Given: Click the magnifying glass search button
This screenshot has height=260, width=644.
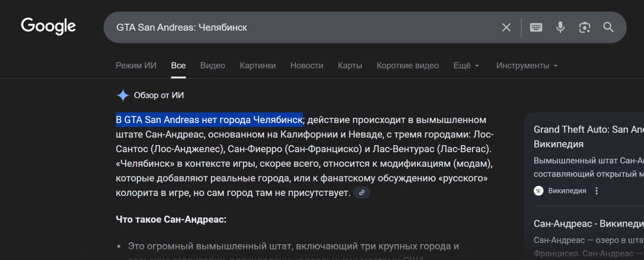Looking at the screenshot, I should pos(608,27).
